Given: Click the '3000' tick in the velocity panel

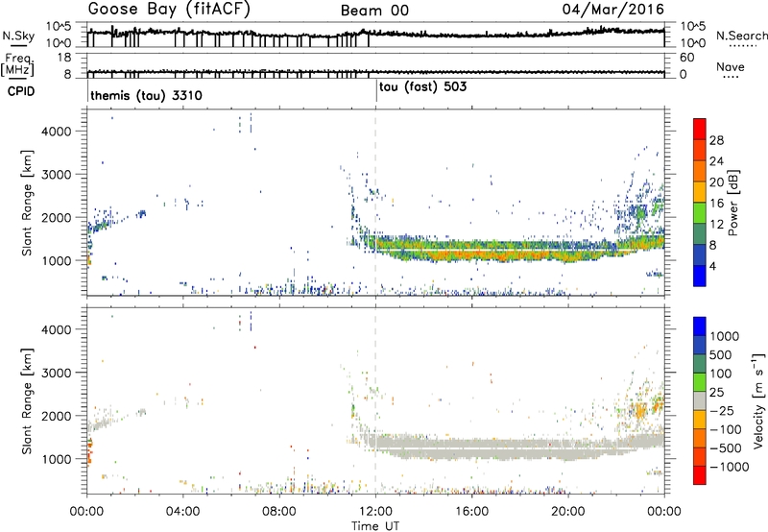Looking at the screenshot, I should [x=57, y=373].
